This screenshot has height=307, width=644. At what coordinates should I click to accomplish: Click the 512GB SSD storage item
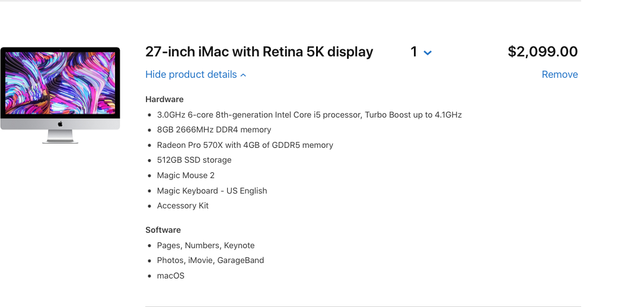click(x=194, y=160)
